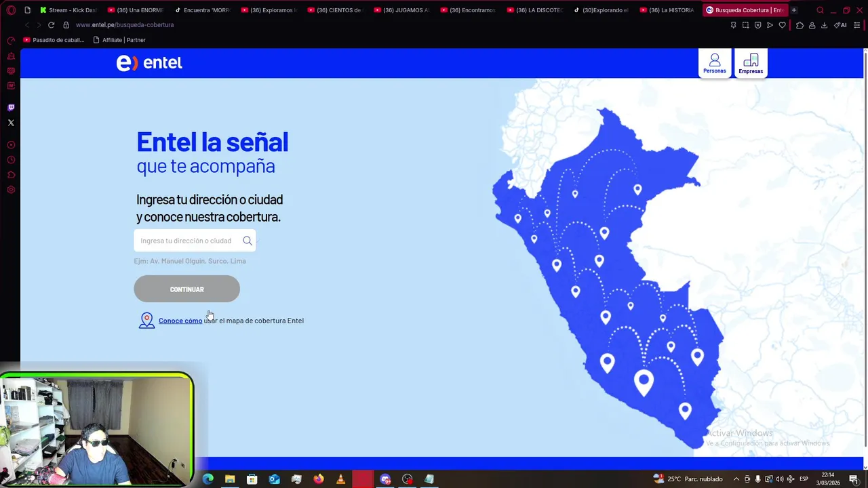Screen dimensions: 868x488
Task: Open the History clock icon in sidebar
Action: pyautogui.click(x=11, y=160)
